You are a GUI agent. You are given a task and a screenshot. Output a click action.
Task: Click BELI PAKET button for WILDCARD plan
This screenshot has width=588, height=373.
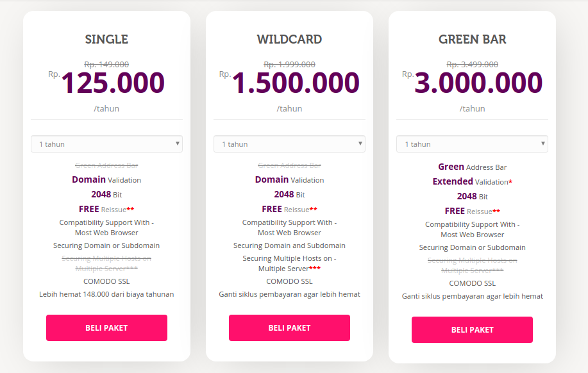pos(289,327)
